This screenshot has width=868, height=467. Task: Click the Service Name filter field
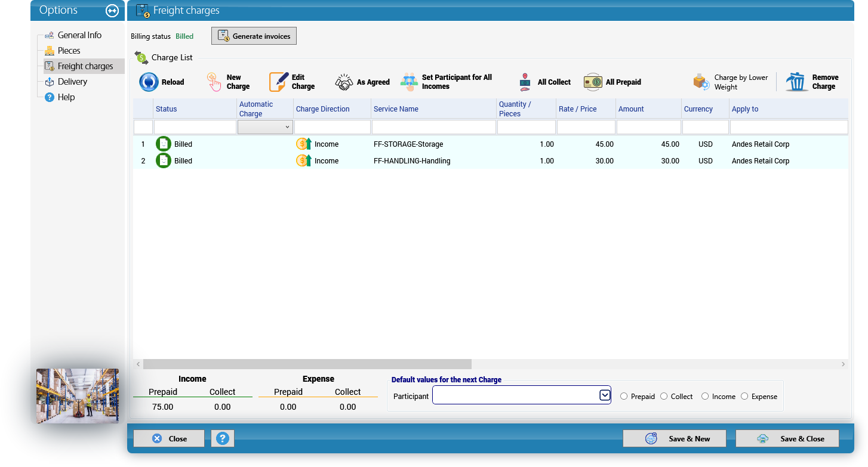pyautogui.click(x=434, y=127)
